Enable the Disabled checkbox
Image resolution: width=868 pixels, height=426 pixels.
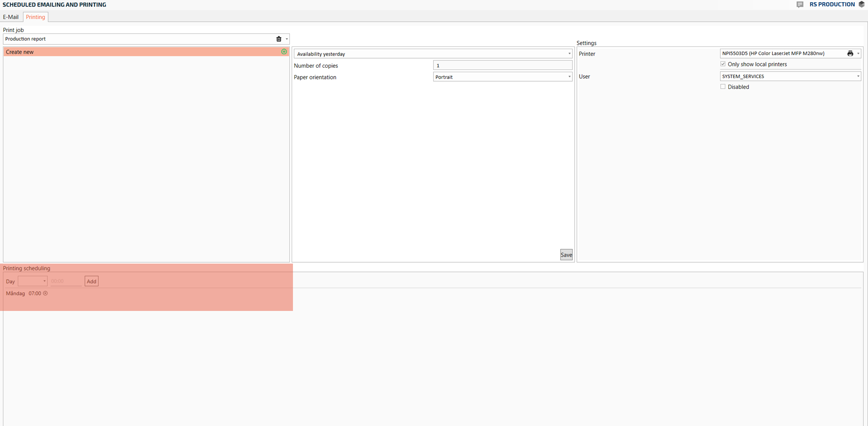723,87
